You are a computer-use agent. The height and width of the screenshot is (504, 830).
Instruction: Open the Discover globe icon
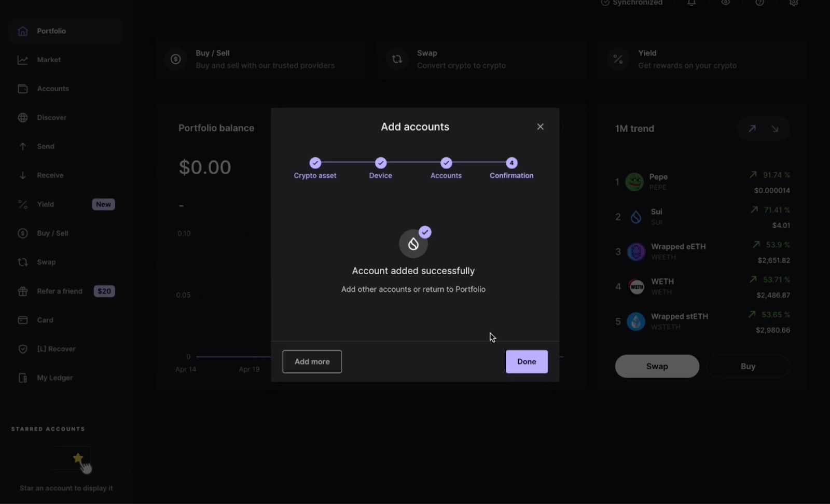pyautogui.click(x=22, y=118)
